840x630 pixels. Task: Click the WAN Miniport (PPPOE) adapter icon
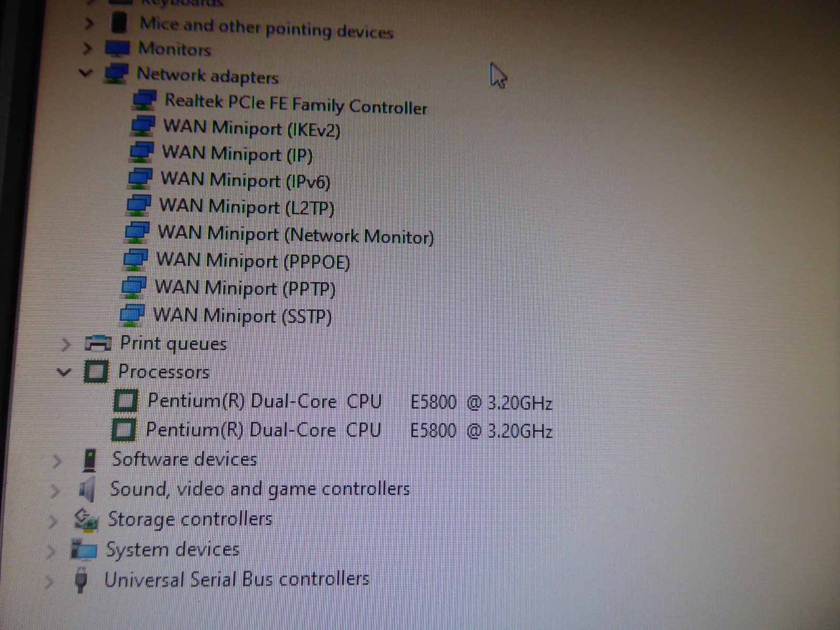coord(135,259)
